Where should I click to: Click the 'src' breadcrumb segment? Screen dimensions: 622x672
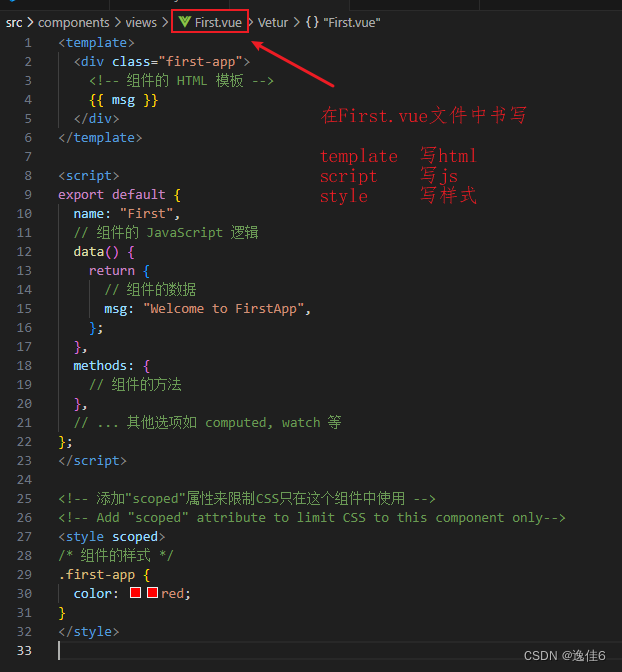tap(14, 22)
